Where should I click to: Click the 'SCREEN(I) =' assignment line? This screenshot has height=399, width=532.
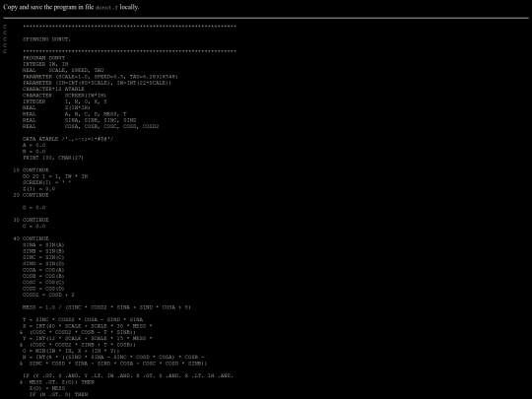pyautogui.click(x=47, y=182)
